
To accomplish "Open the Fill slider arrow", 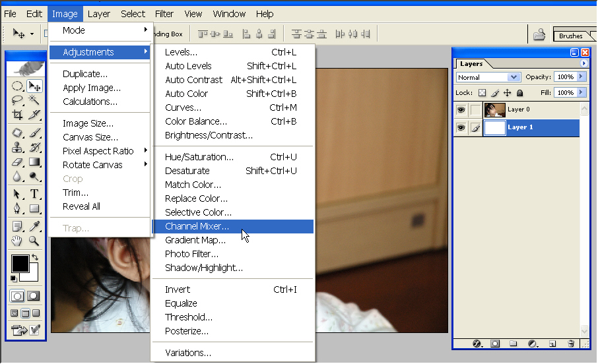I will click(581, 92).
